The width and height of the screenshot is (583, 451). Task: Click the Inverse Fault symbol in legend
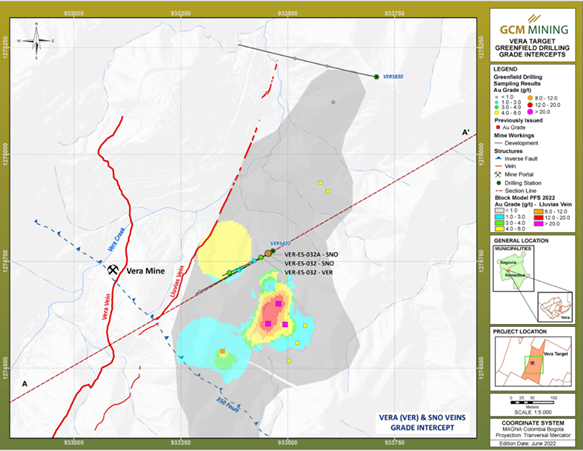coord(498,158)
